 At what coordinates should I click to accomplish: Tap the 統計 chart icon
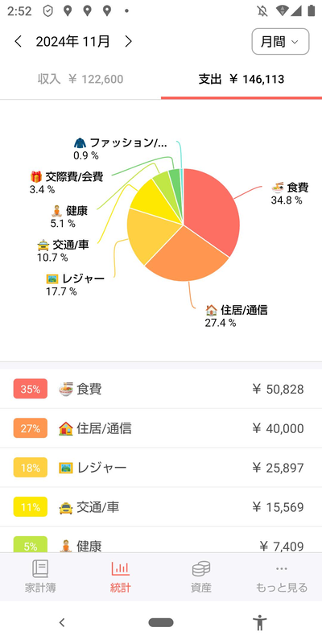coord(120,569)
